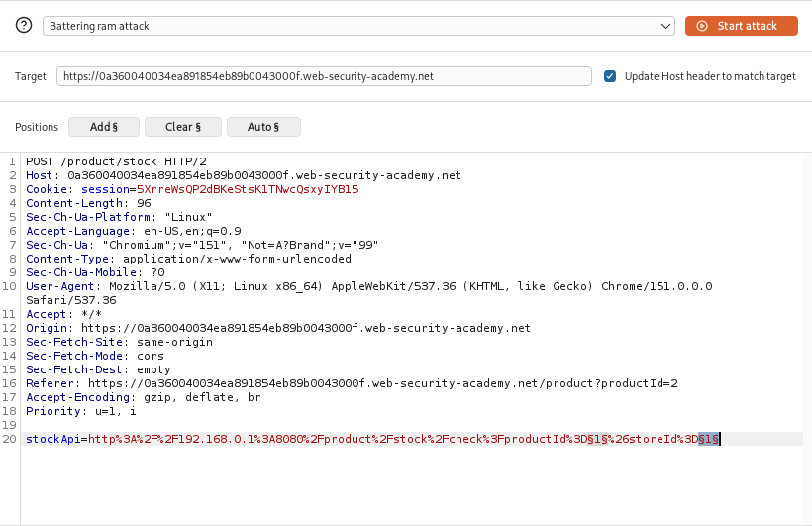
Task: Click the Safari/537.36 continuation line
Action: pyautogui.click(x=71, y=300)
